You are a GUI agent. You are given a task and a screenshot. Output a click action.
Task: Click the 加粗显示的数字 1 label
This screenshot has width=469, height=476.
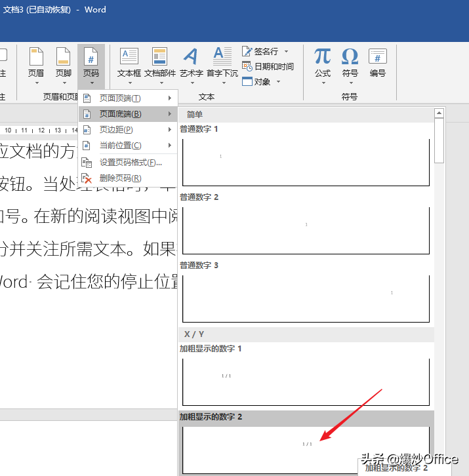[x=210, y=349]
